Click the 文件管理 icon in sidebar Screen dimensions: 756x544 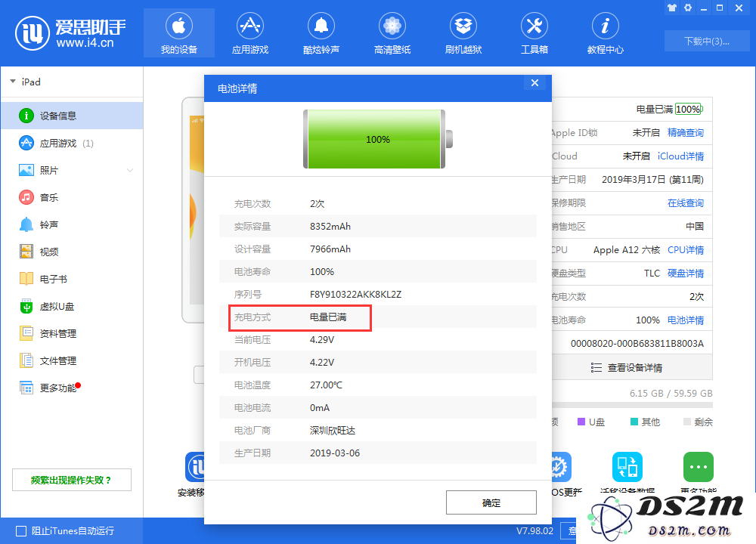26,360
